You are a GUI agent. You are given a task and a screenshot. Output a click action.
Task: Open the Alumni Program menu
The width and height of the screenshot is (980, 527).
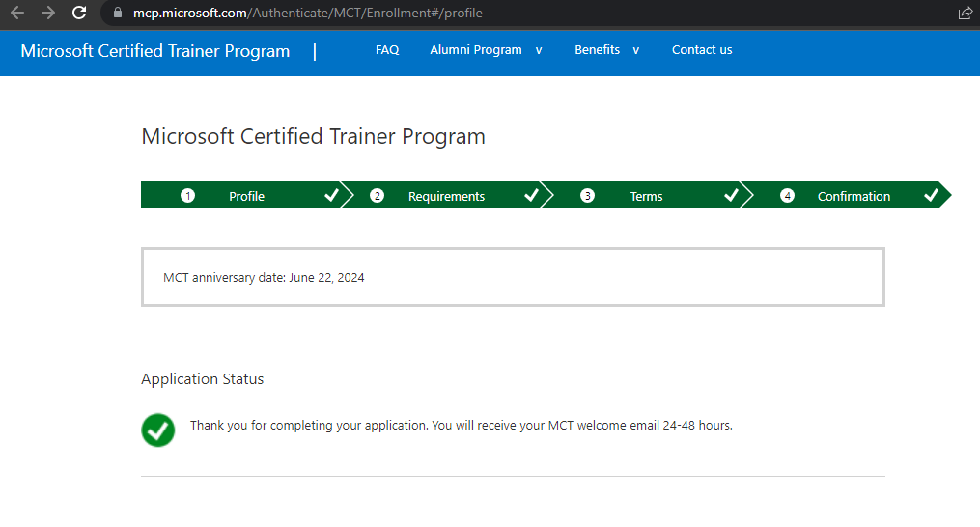click(x=476, y=50)
